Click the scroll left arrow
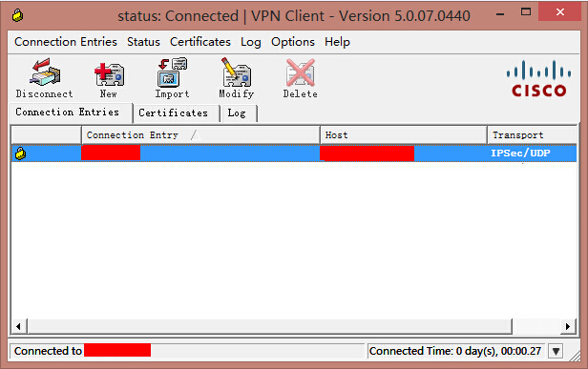Image resolution: width=588 pixels, height=369 pixels. [18, 326]
